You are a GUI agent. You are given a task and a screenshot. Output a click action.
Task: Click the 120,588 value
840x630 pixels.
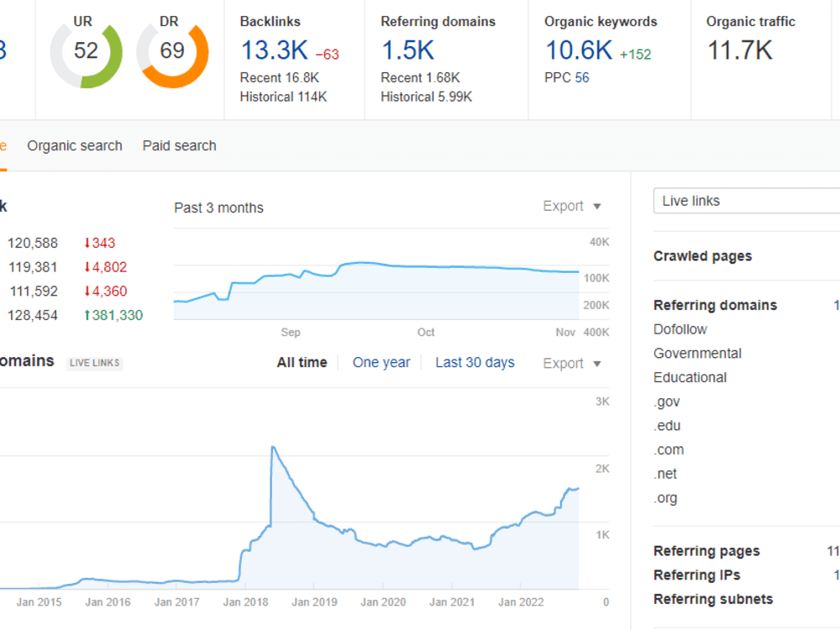pyautogui.click(x=33, y=244)
